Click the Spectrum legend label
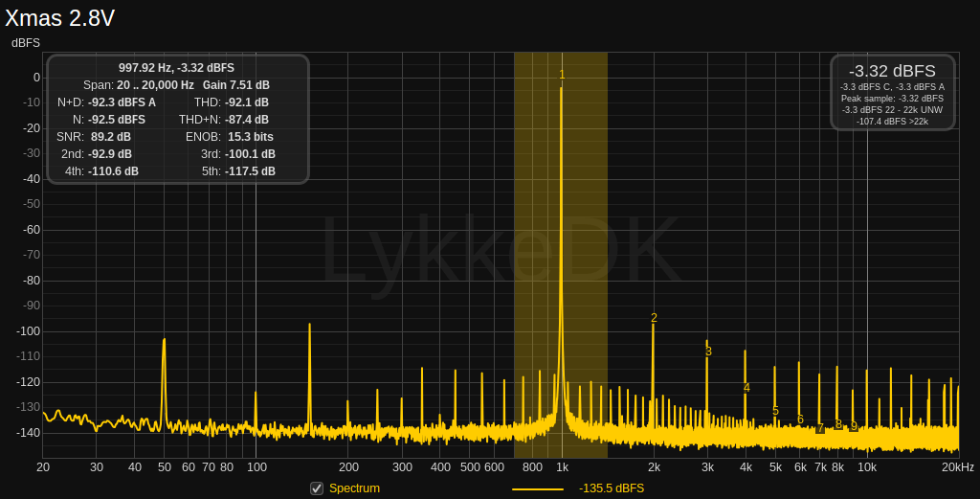The height and width of the screenshot is (499, 980). click(x=354, y=488)
